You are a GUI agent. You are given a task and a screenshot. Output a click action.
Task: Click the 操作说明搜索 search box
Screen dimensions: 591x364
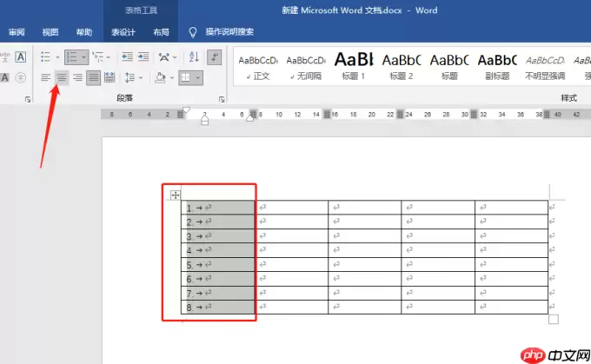tap(229, 32)
